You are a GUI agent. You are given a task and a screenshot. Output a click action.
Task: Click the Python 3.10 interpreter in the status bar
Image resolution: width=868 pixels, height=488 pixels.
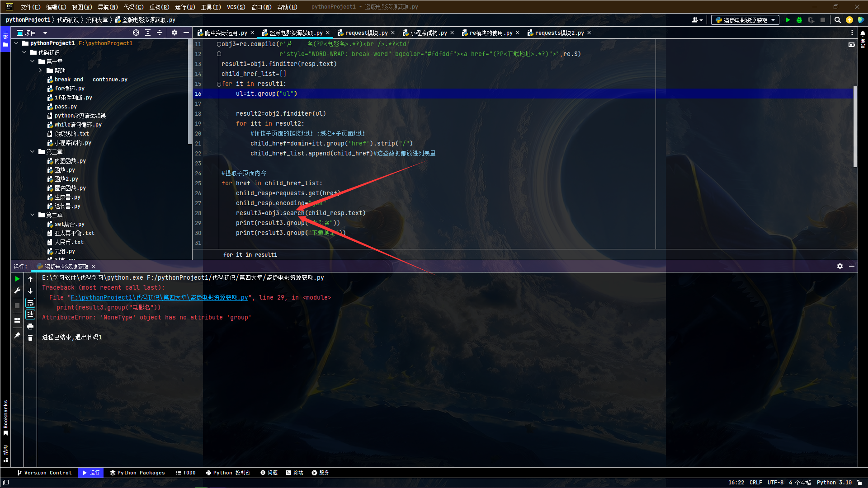click(834, 483)
